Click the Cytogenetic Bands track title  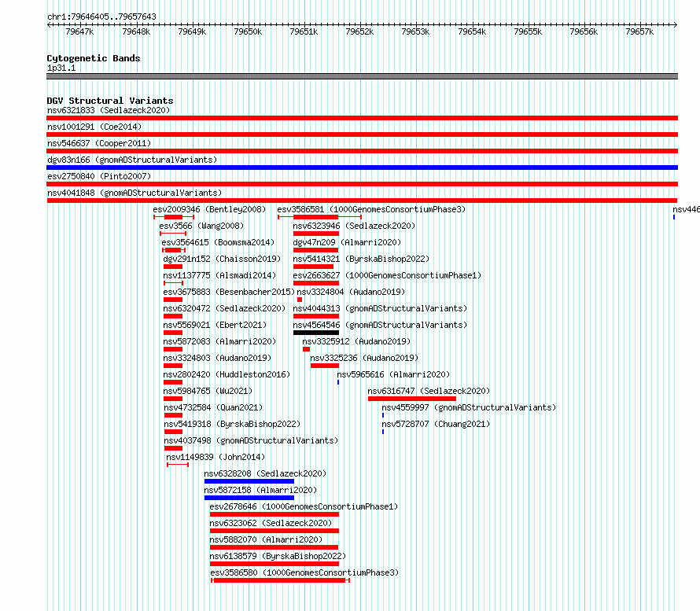tap(94, 58)
